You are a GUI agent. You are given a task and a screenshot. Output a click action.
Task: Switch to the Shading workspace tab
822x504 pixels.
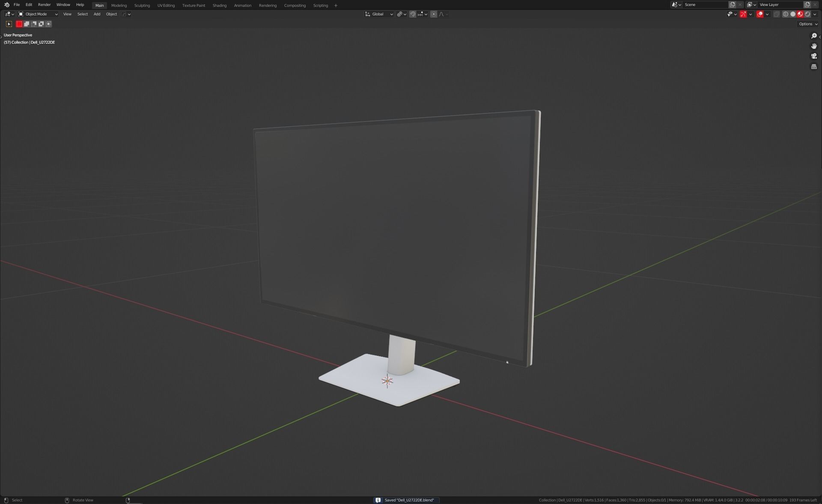[x=220, y=6]
